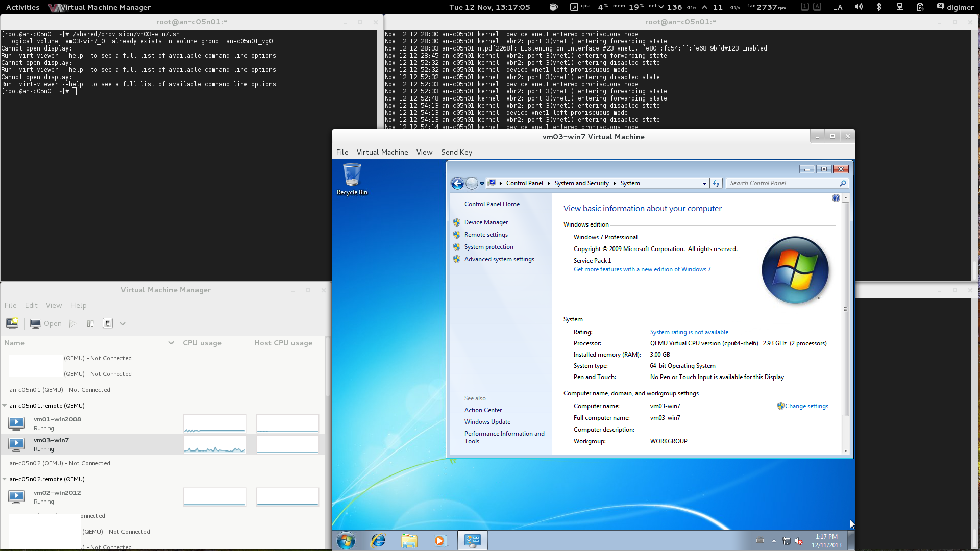Open the Recycle Bin desktop icon
The image size is (980, 551).
pyautogui.click(x=352, y=179)
